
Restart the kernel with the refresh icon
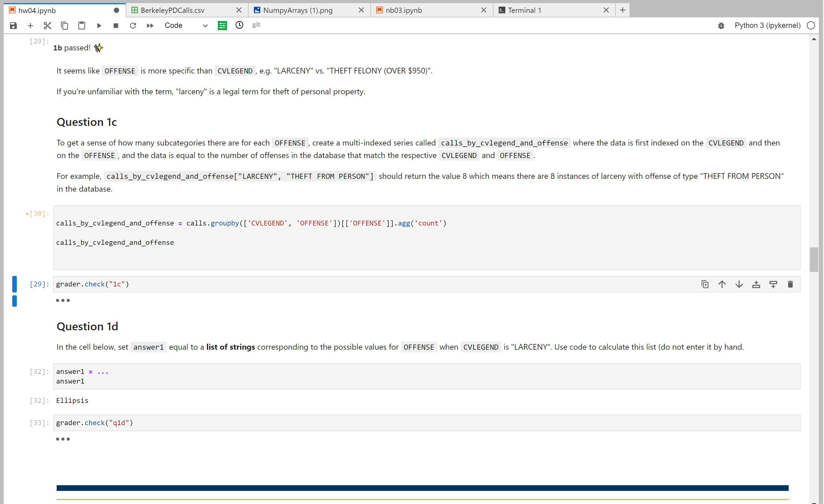[x=133, y=25]
